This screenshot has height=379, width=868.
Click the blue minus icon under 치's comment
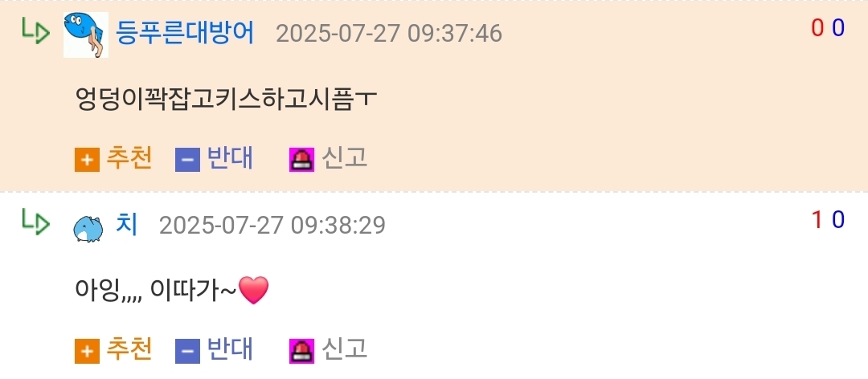click(x=187, y=352)
